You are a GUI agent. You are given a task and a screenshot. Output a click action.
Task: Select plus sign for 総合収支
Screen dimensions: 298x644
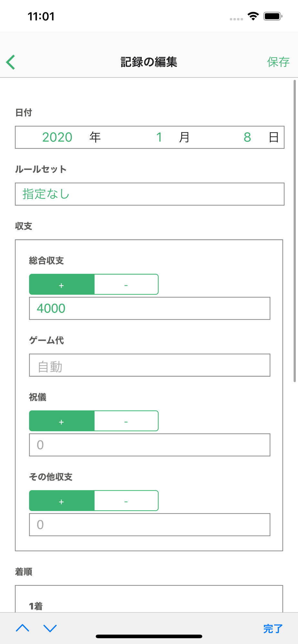(62, 285)
